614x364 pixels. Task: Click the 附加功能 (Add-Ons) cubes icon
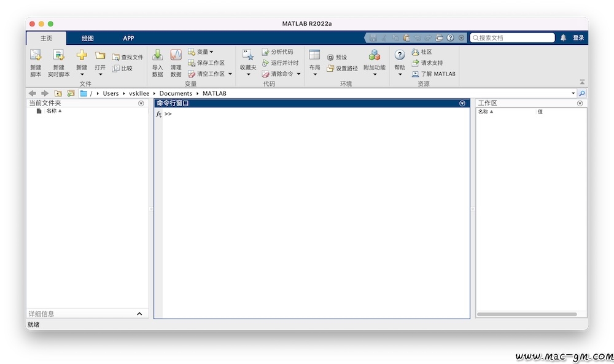[375, 55]
